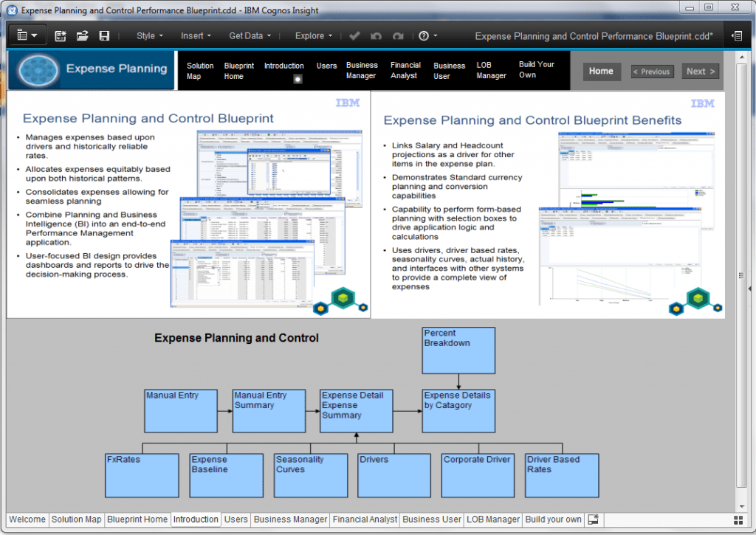Screen dimensions: 756x535
Task: Switch to the Business Manager bottom tab
Action: coord(290,520)
